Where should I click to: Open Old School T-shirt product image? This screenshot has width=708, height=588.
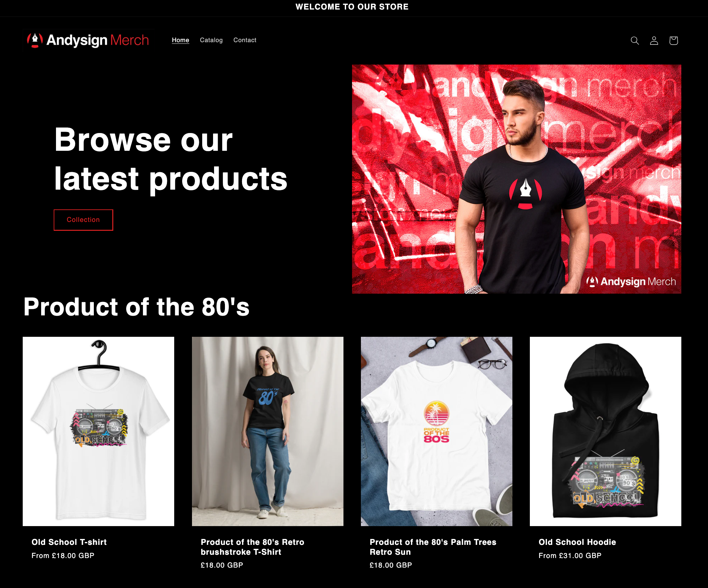coord(98,431)
